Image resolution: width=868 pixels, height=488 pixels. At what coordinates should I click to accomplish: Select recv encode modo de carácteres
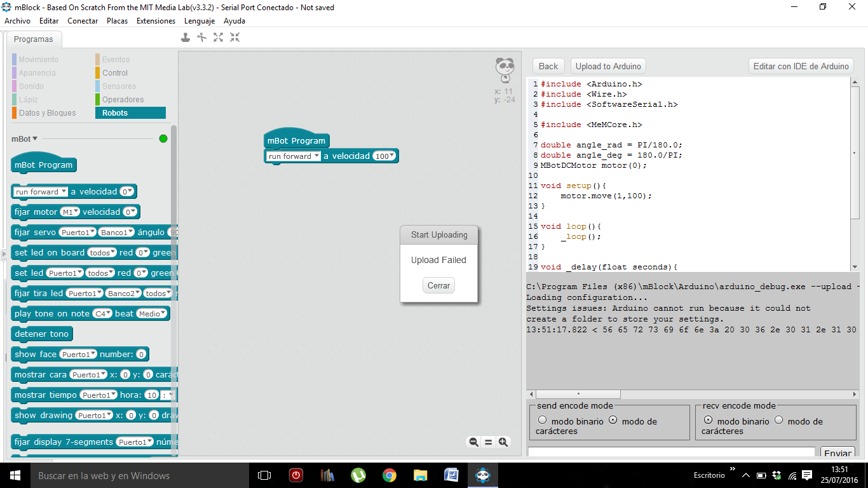779,420
